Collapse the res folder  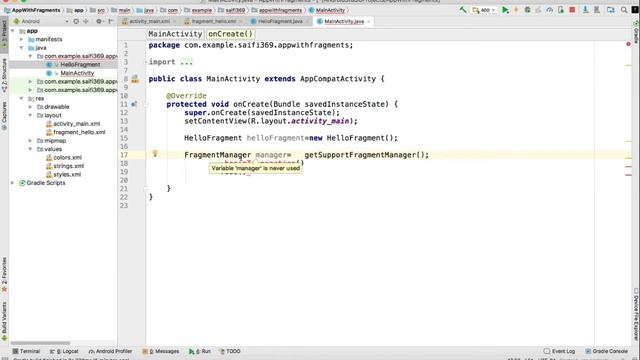coord(21,98)
